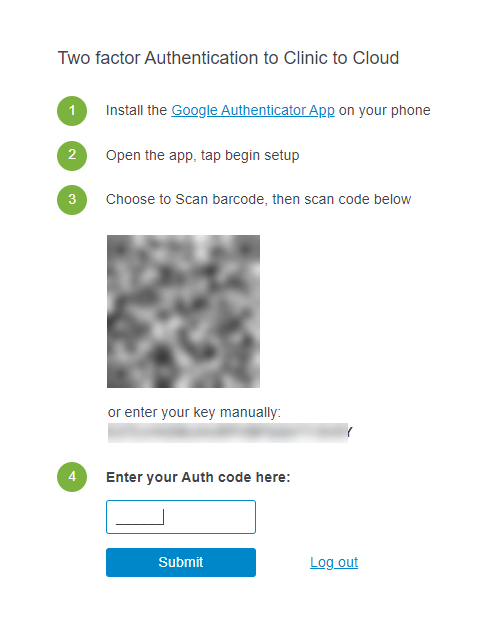
Task: Click the visible trailing character of the key
Action: click(350, 432)
